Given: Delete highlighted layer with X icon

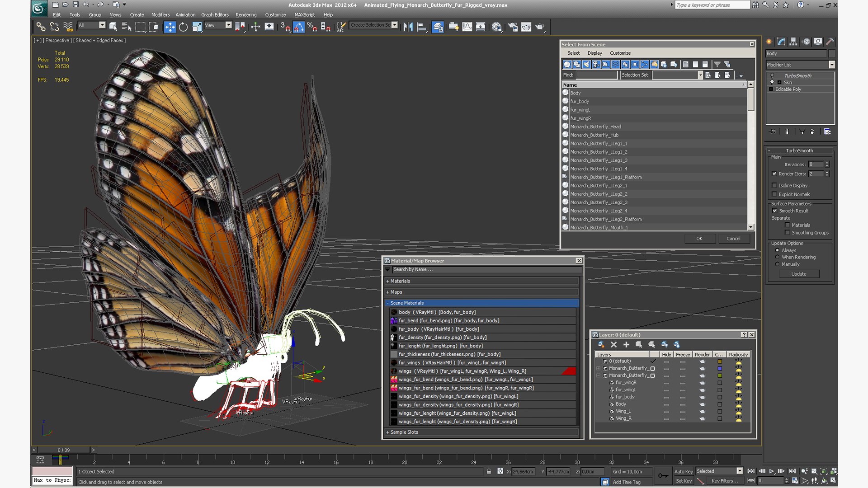Looking at the screenshot, I should coord(613,345).
